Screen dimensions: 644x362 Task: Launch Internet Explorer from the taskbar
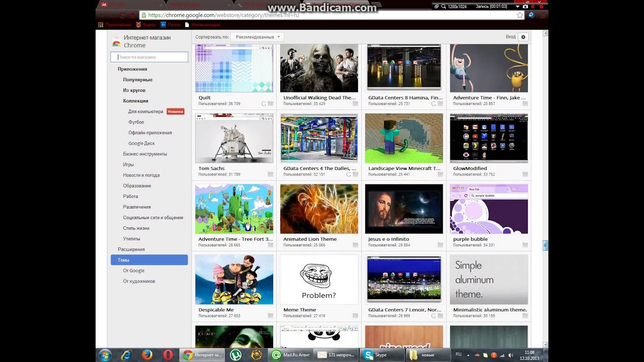[126, 355]
